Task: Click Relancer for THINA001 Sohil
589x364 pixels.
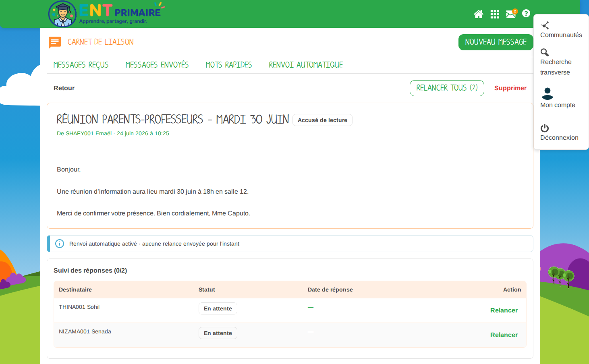Action: (x=504, y=310)
